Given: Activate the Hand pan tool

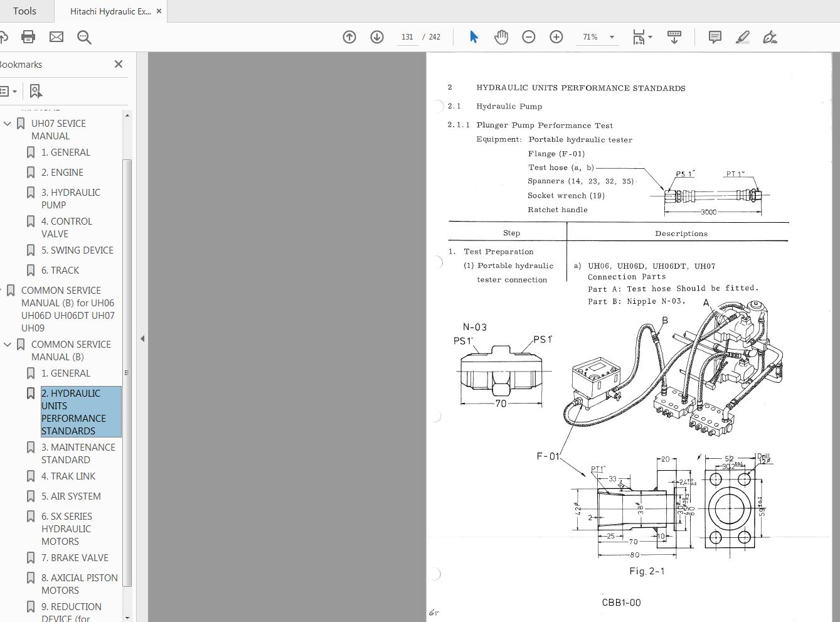Looking at the screenshot, I should 501,37.
